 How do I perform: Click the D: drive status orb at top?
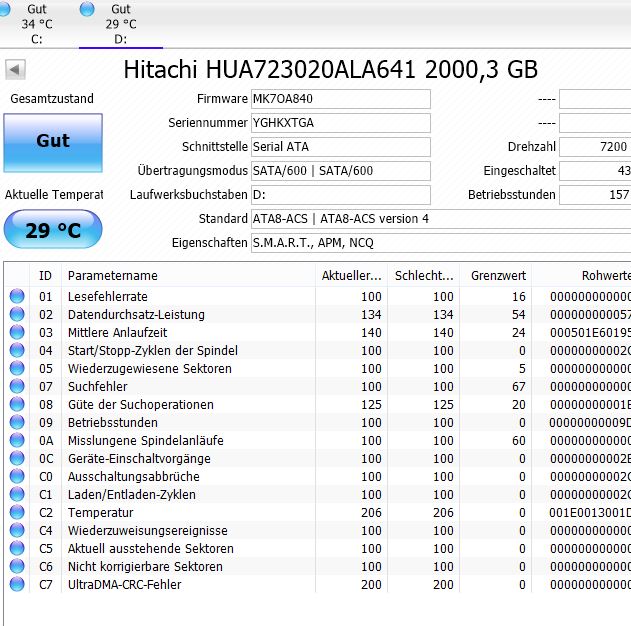coord(87,9)
